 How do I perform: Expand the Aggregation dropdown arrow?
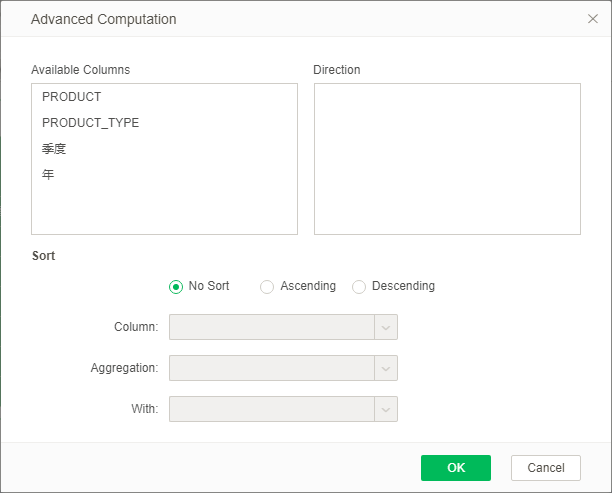[x=386, y=368]
